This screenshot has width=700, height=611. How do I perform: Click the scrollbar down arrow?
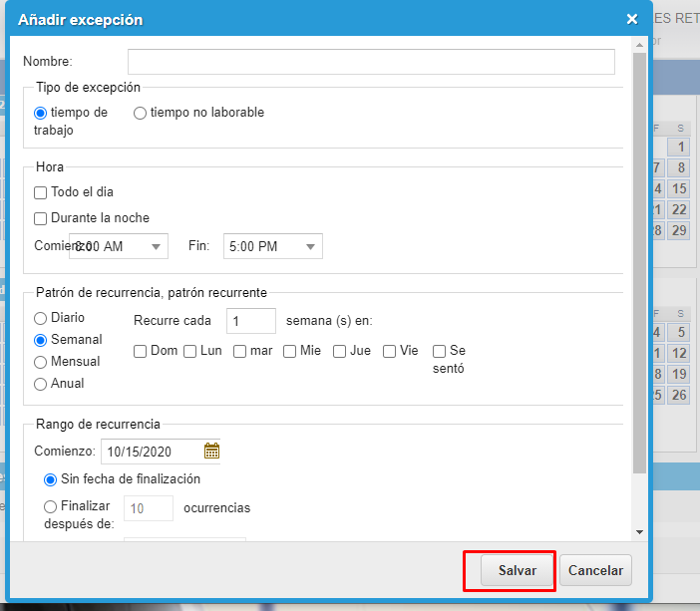click(639, 533)
